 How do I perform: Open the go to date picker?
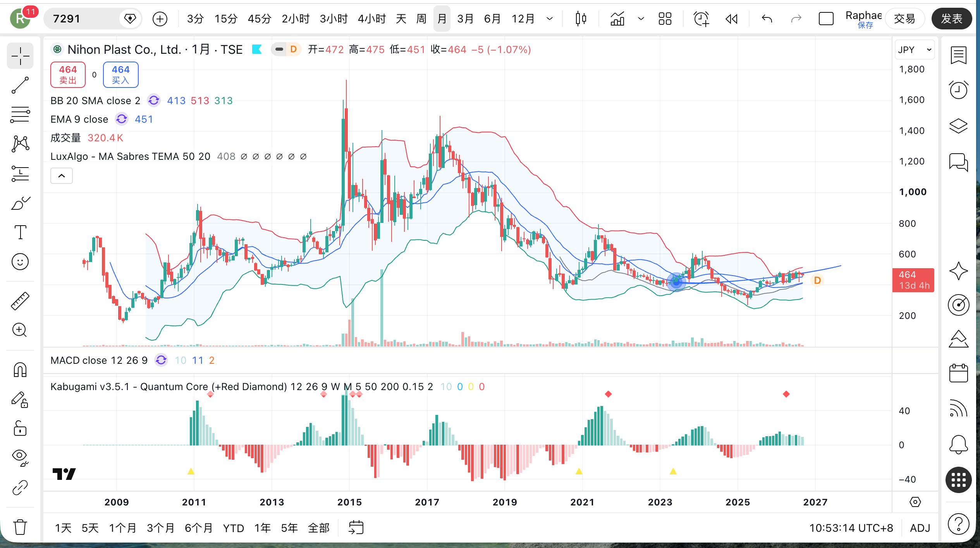click(356, 527)
